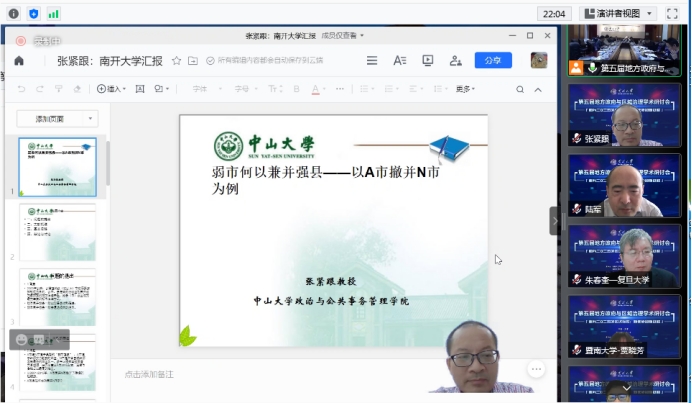Open the three-line outline menu icon
The image size is (692, 403).
tap(372, 60)
